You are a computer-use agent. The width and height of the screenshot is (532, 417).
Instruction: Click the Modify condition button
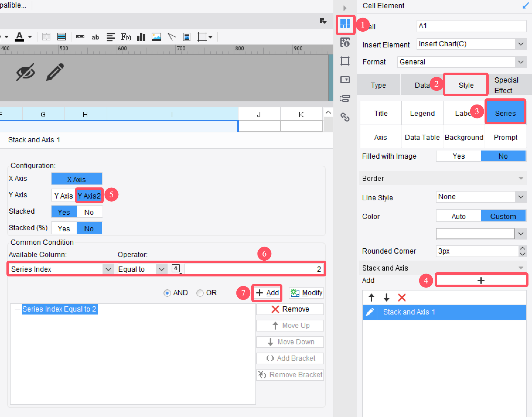click(x=306, y=293)
